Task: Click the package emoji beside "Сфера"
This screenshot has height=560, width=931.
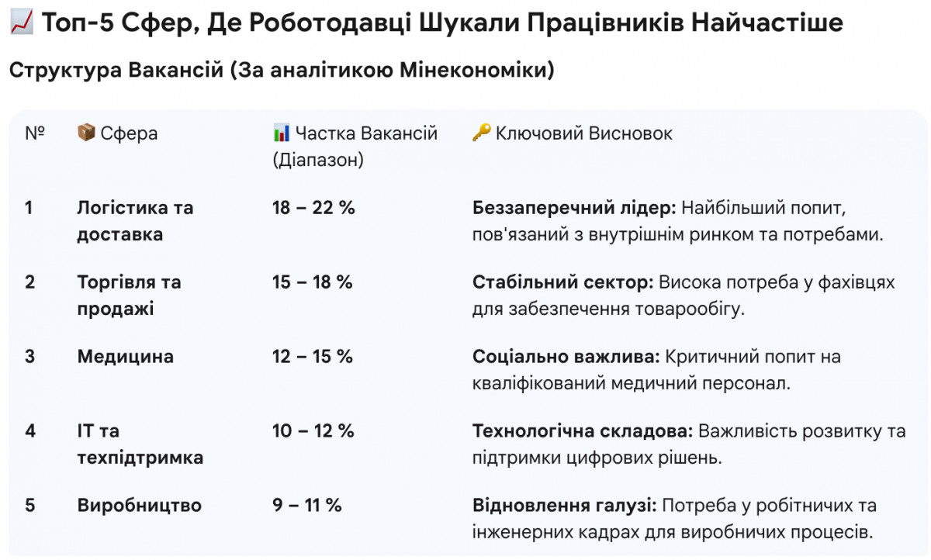Action: (86, 133)
